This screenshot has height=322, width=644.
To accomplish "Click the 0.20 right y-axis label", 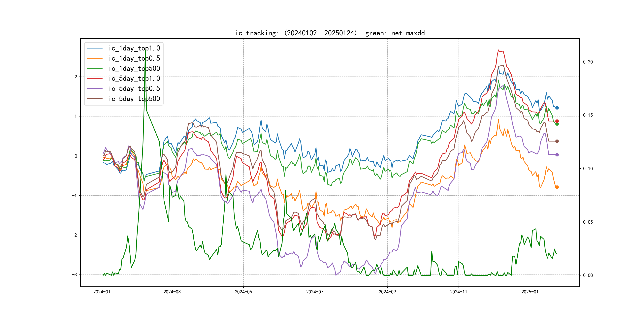I will click(588, 62).
